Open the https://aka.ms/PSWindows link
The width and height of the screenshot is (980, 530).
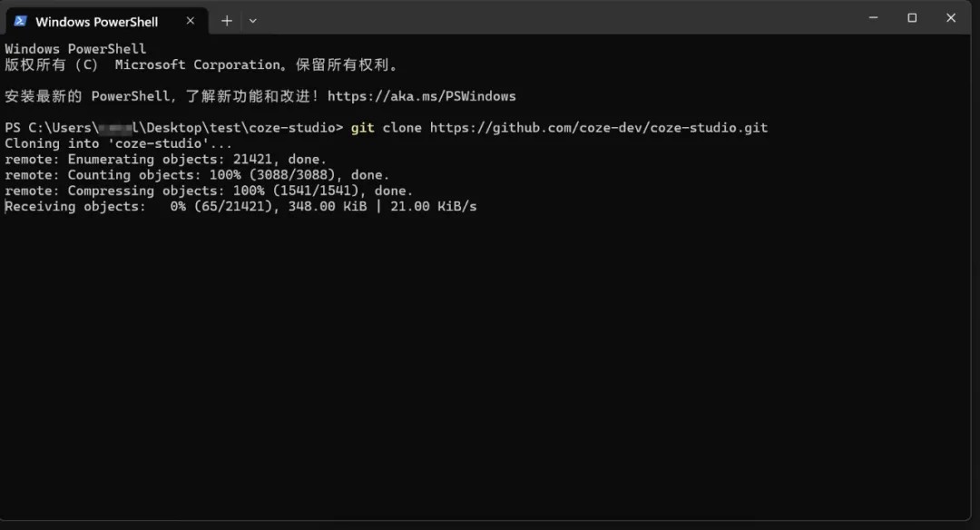[422, 96]
